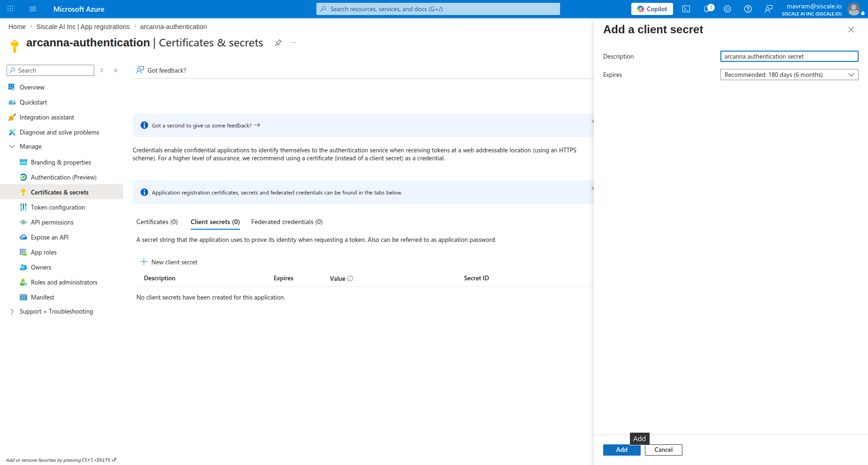Open the notifications bell
This screenshot has height=465, width=868.
[708, 9]
